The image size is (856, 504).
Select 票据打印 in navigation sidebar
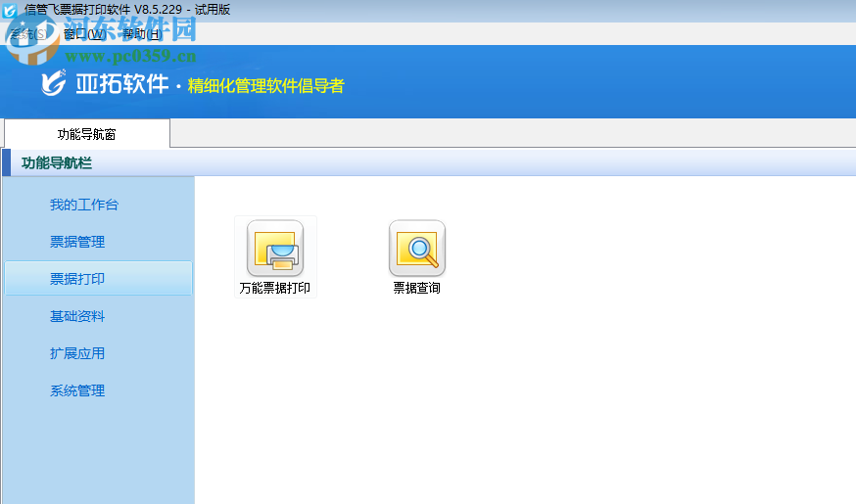(98, 278)
